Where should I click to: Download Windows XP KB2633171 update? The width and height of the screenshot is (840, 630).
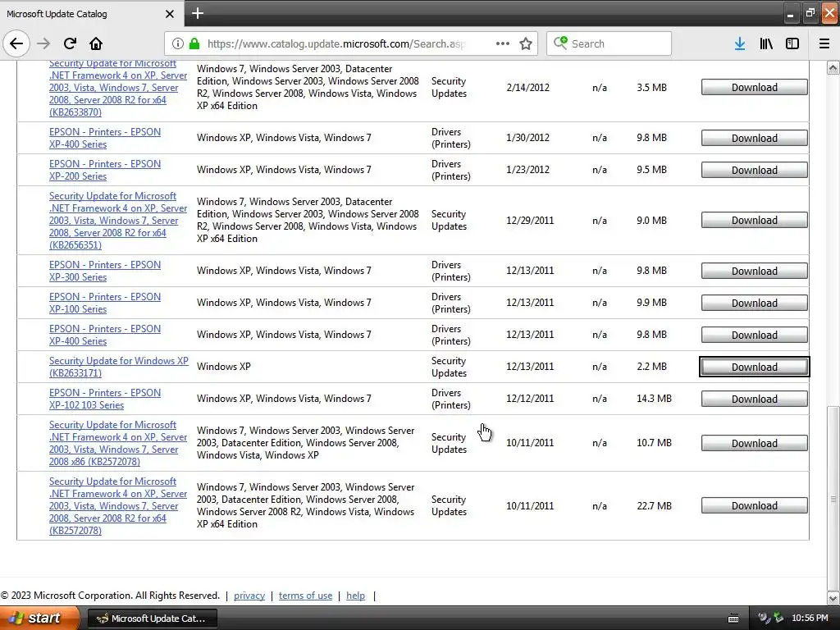[x=755, y=367]
